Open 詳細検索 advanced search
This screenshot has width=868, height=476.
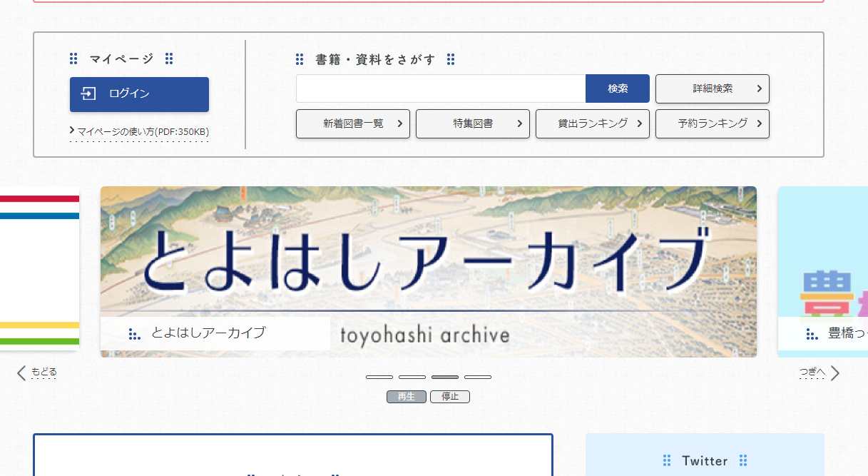point(713,88)
